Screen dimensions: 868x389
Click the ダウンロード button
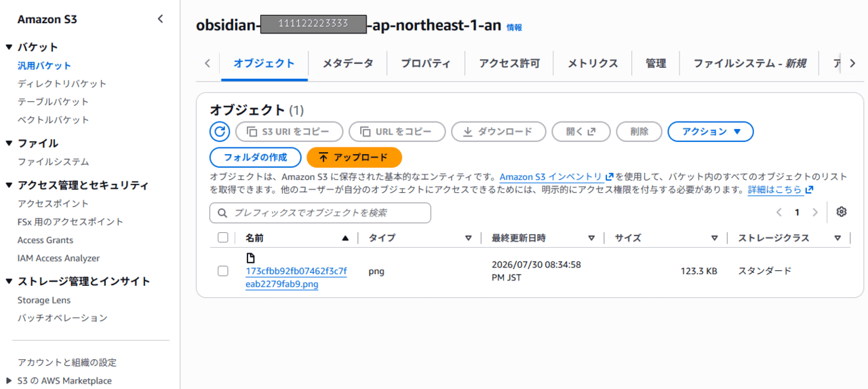[498, 132]
